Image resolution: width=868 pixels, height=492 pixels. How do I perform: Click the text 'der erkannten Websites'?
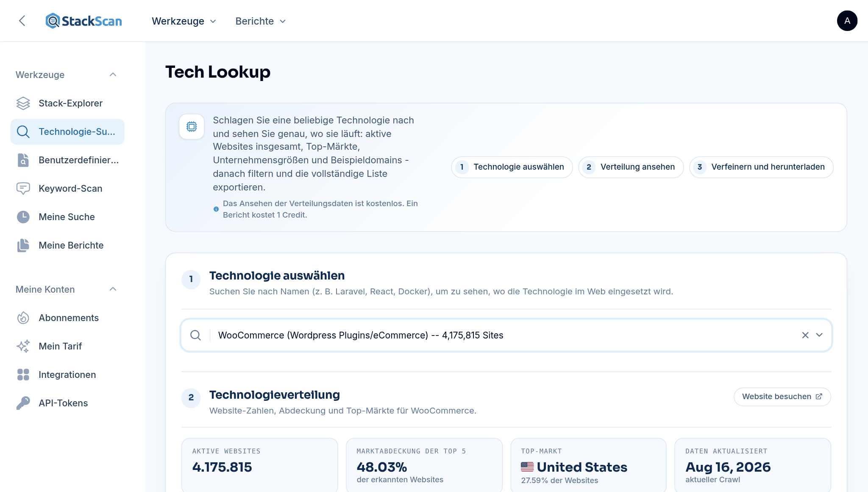pos(400,480)
